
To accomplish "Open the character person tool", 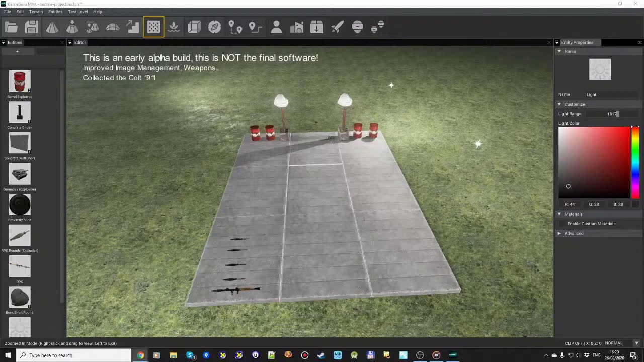I will (276, 27).
